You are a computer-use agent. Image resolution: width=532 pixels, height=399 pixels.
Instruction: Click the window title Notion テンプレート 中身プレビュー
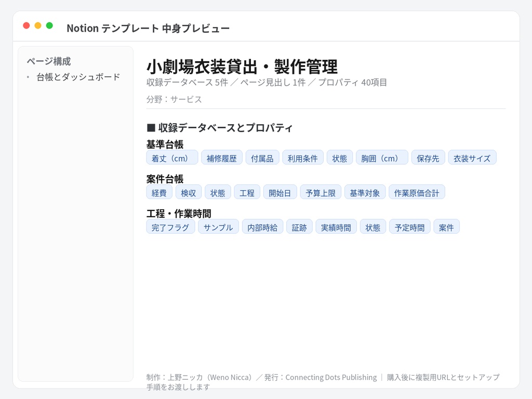pos(148,28)
